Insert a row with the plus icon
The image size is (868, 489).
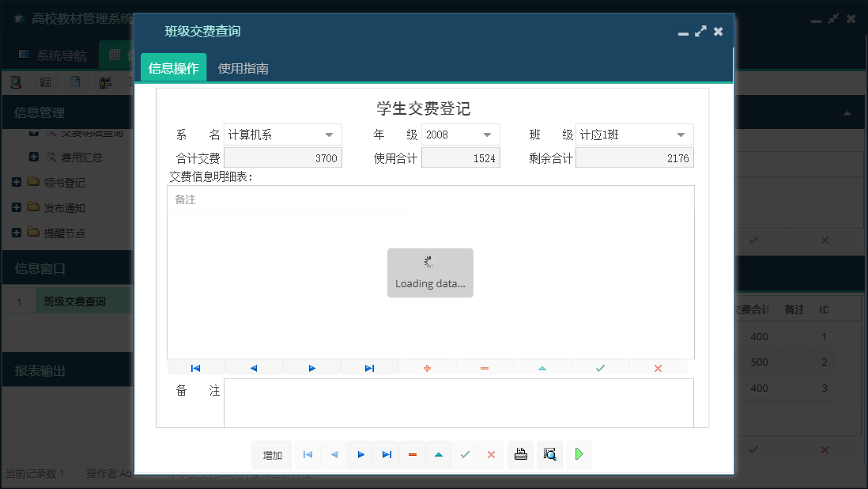click(x=427, y=367)
